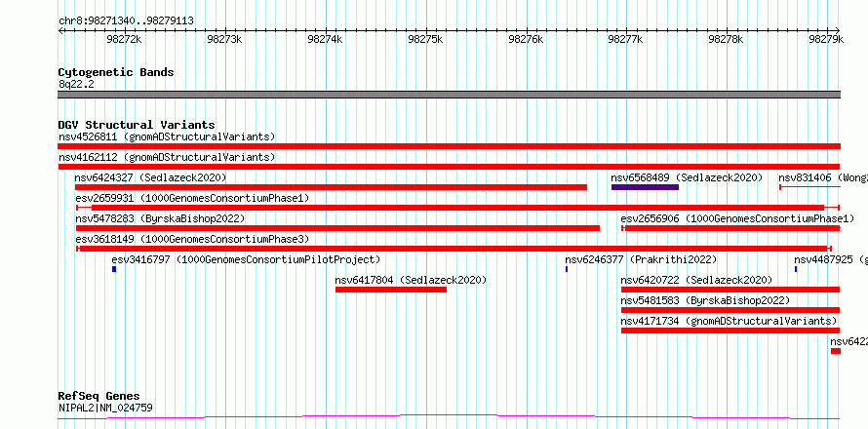Click the 98275k ruler tick label
The height and width of the screenshot is (429, 868).
tap(425, 39)
